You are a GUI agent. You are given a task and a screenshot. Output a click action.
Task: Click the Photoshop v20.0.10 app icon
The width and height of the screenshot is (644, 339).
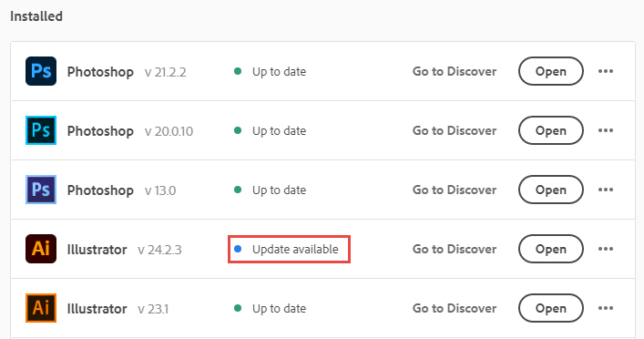(x=41, y=130)
